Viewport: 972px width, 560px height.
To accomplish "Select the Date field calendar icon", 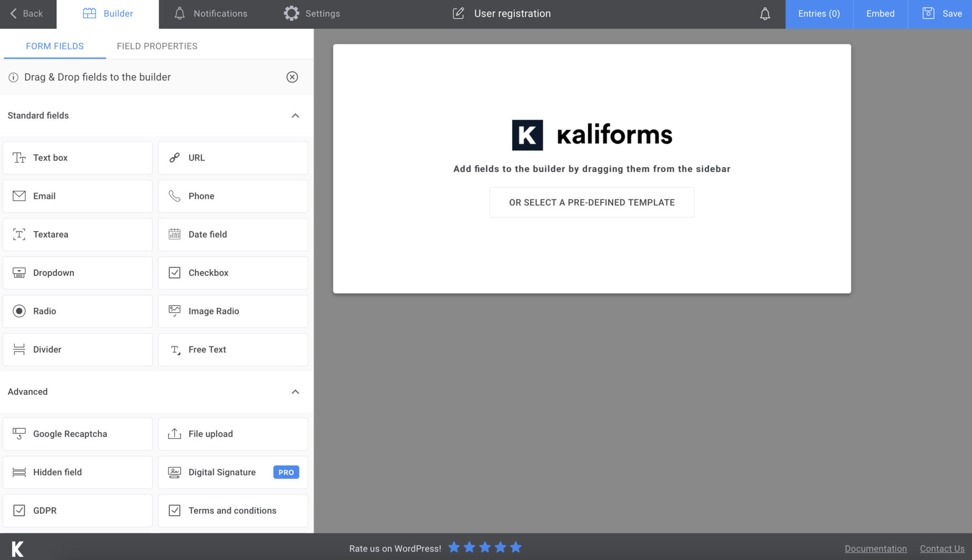I will click(175, 234).
